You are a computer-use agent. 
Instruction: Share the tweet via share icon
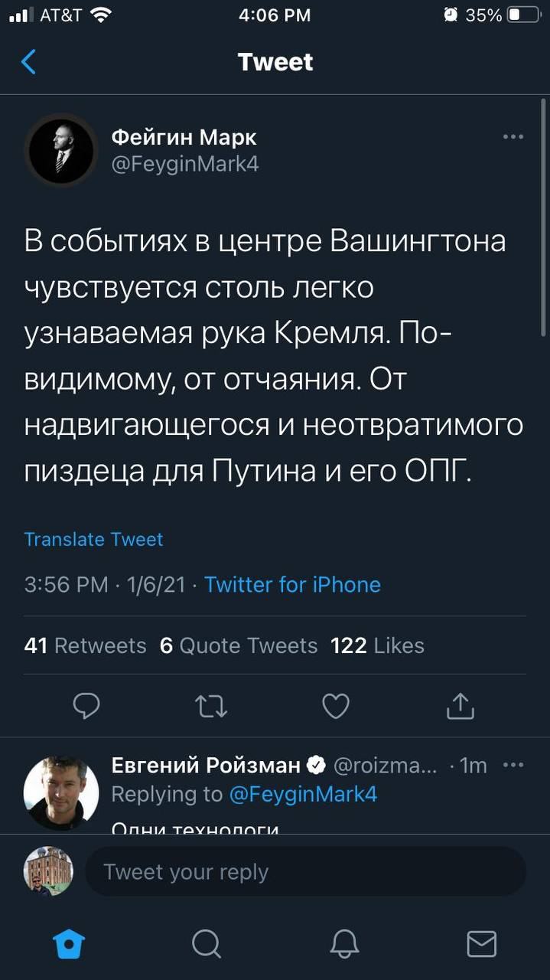click(x=461, y=706)
